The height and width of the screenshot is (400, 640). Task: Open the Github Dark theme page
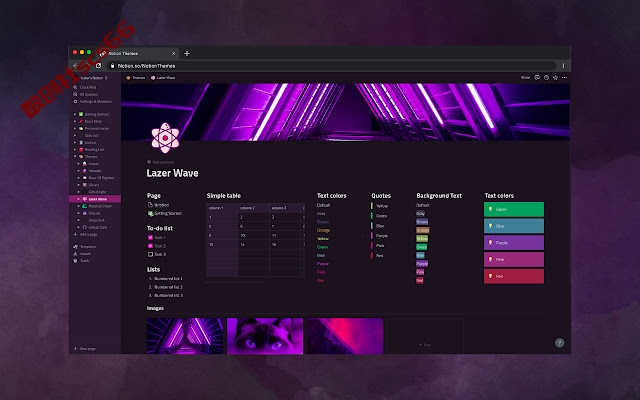pyautogui.click(x=98, y=227)
